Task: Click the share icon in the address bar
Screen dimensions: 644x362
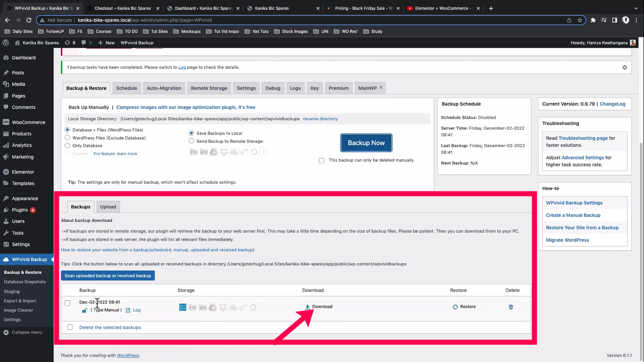Action: (569, 20)
